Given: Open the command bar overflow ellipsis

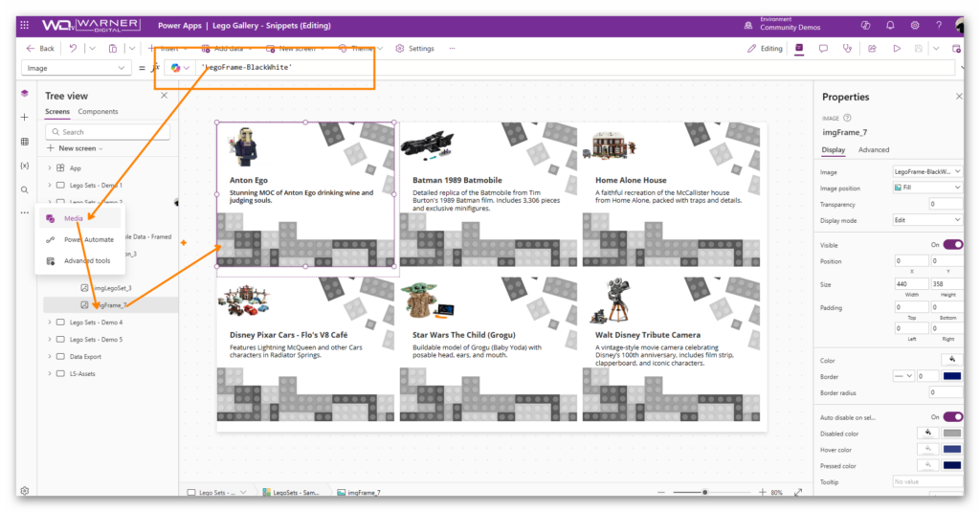Looking at the screenshot, I should point(452,48).
